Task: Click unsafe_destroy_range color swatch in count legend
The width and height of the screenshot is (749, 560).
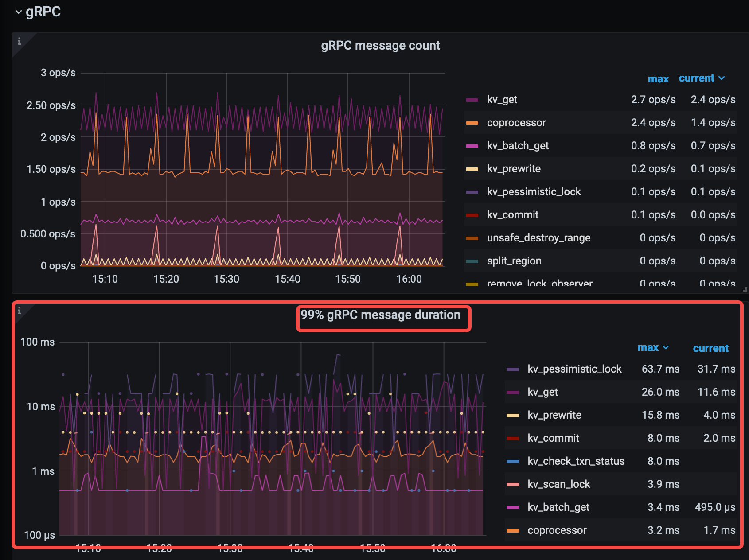Action: click(472, 238)
